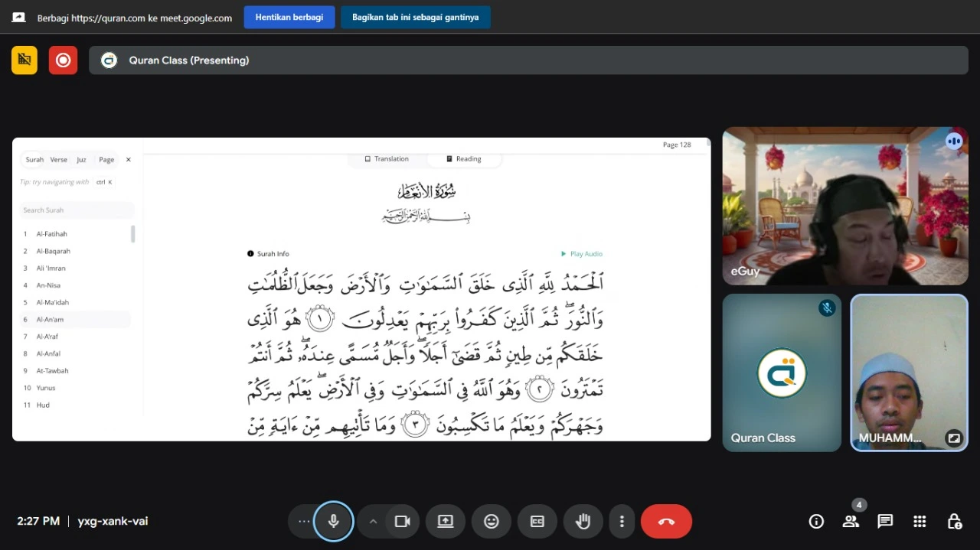Mute the microphone
Image resolution: width=980 pixels, height=550 pixels.
coord(333,521)
